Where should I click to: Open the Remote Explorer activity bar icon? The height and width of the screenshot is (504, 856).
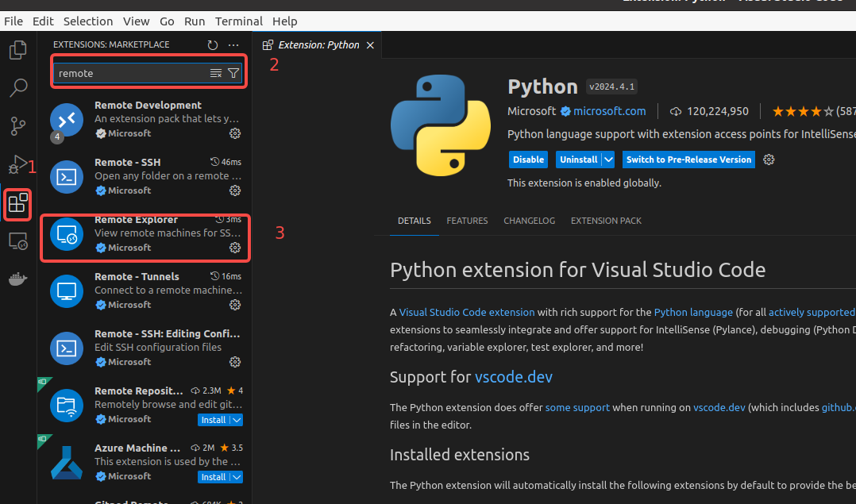[17, 242]
